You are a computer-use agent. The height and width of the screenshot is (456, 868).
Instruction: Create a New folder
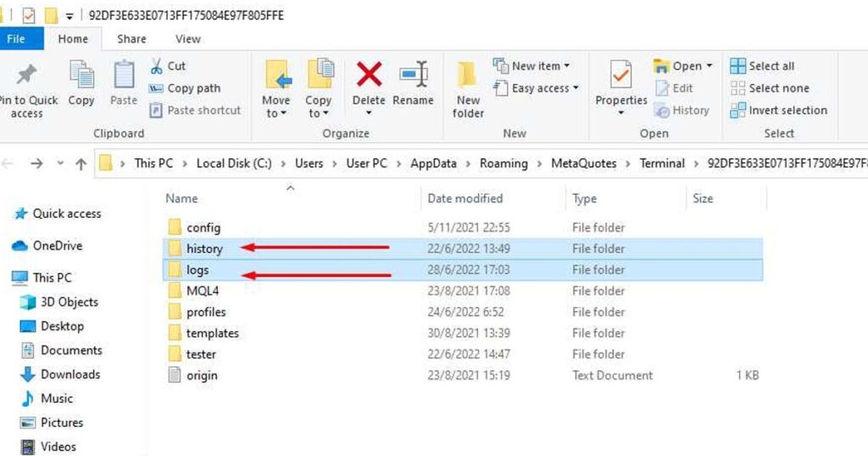tap(468, 90)
